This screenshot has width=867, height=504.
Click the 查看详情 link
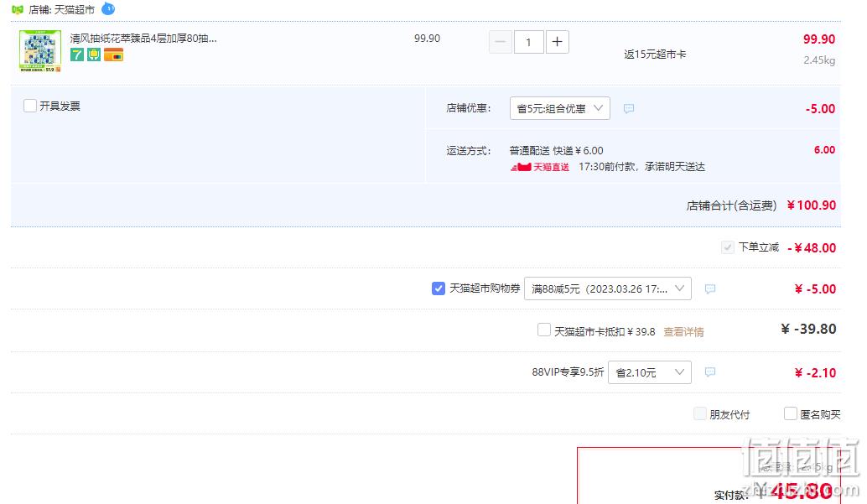[x=683, y=332]
